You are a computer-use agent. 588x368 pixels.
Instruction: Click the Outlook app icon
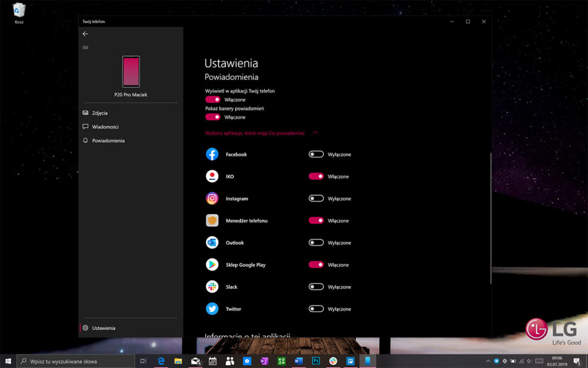point(212,243)
